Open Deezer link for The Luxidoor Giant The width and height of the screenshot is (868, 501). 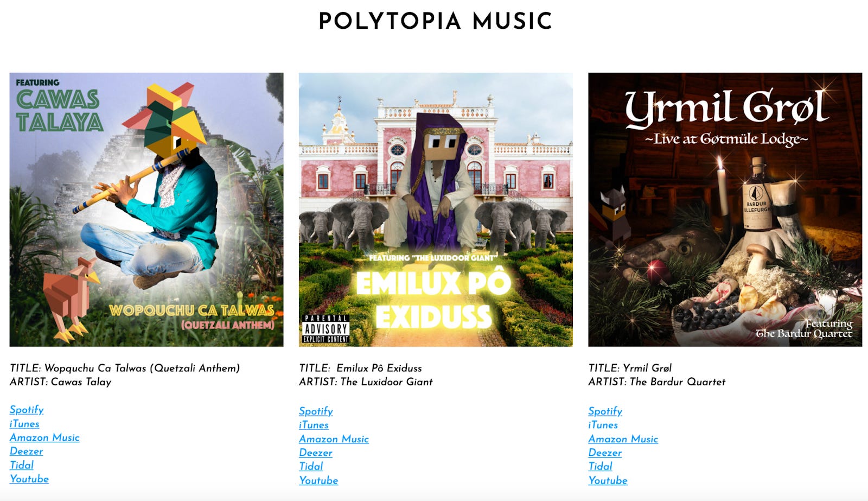click(x=316, y=453)
